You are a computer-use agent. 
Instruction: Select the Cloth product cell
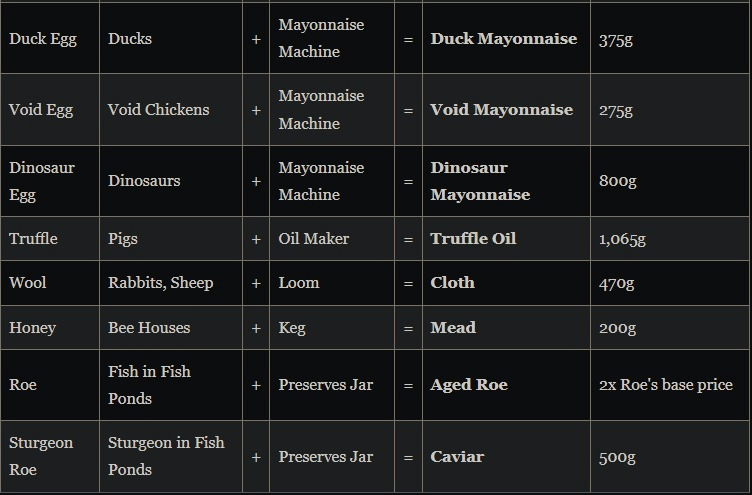(x=452, y=283)
